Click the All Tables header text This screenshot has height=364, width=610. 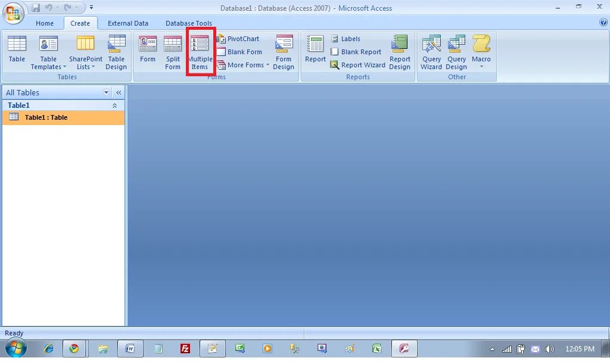23,92
